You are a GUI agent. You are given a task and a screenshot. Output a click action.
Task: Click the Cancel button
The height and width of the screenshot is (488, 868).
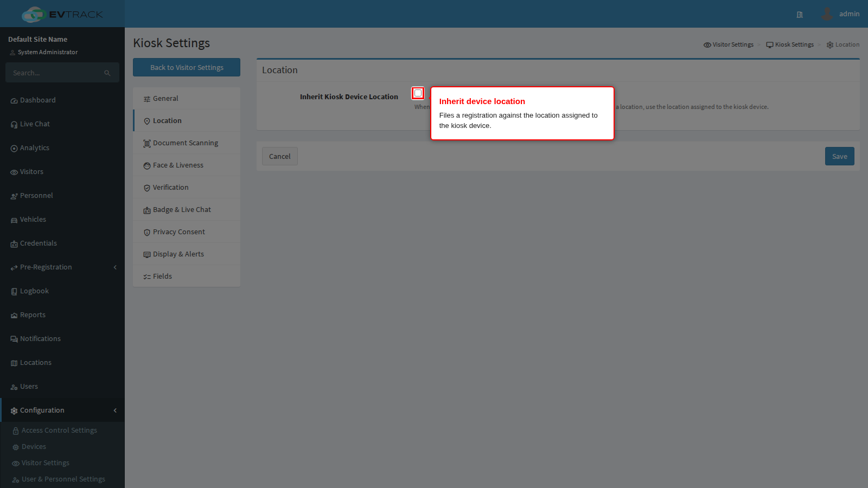point(280,156)
